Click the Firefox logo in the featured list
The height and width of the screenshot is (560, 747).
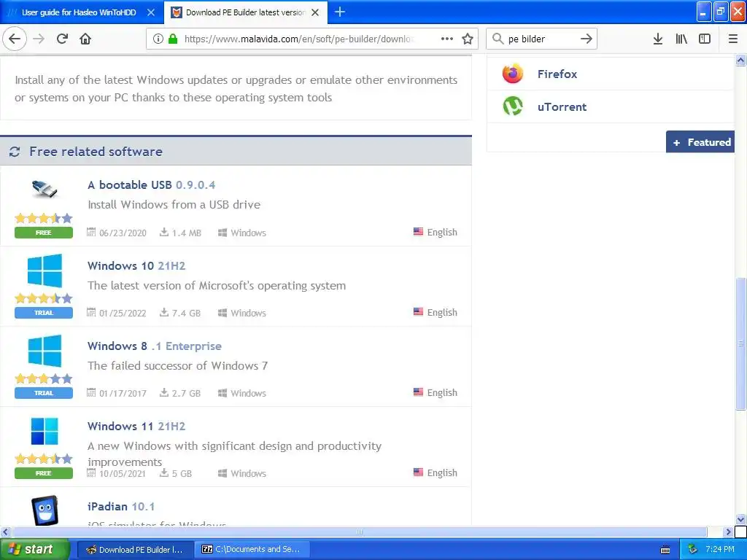[x=513, y=74]
